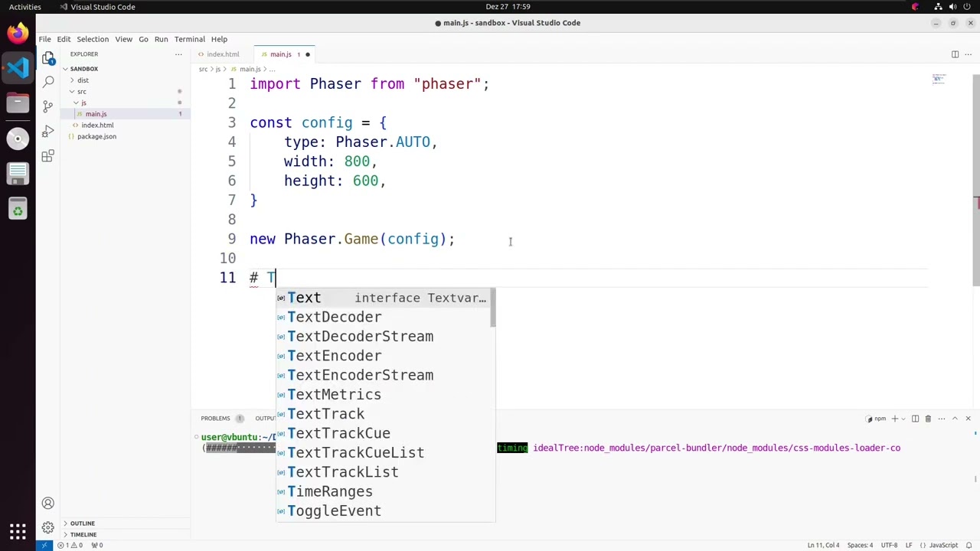Open the Extensions view

click(x=48, y=156)
